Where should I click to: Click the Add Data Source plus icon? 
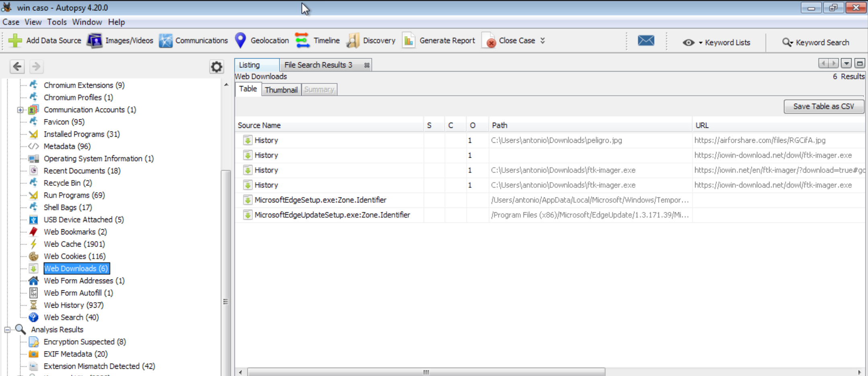coord(15,41)
